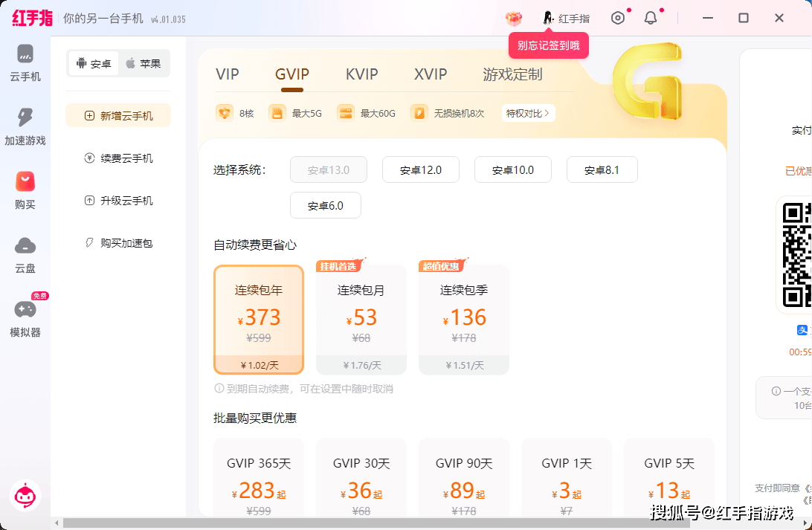
Task: Click the 无损换机8次 feature icon
Action: (419, 113)
